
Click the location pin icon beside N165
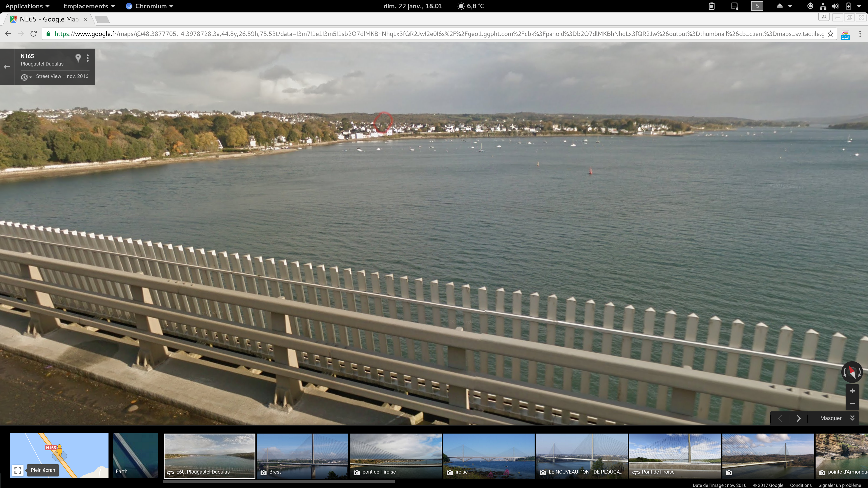click(78, 58)
